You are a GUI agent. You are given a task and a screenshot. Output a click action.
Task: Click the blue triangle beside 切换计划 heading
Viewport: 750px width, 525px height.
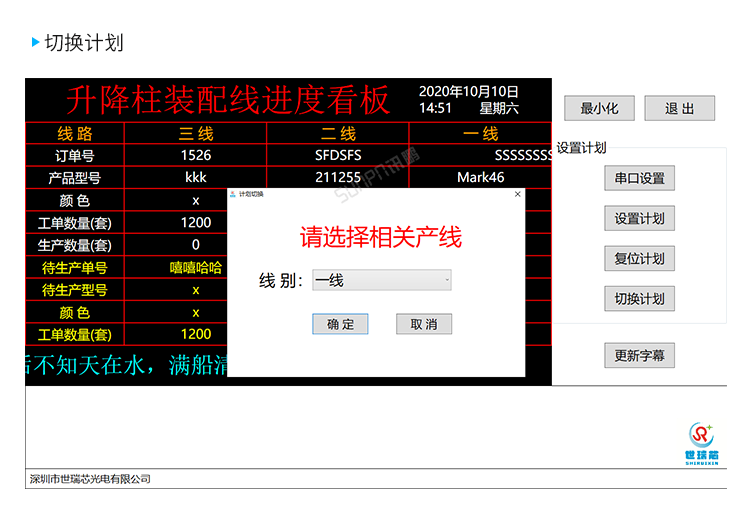pos(36,42)
